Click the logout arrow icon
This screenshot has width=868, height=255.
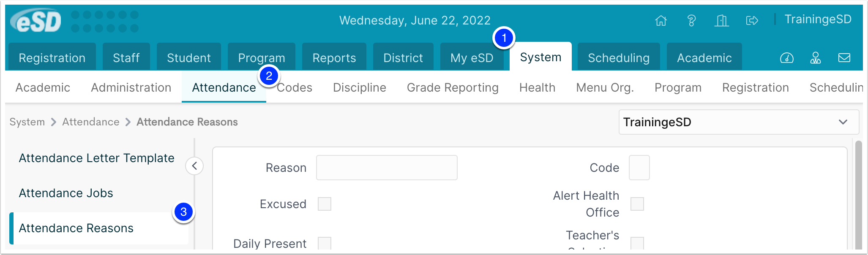coord(752,20)
